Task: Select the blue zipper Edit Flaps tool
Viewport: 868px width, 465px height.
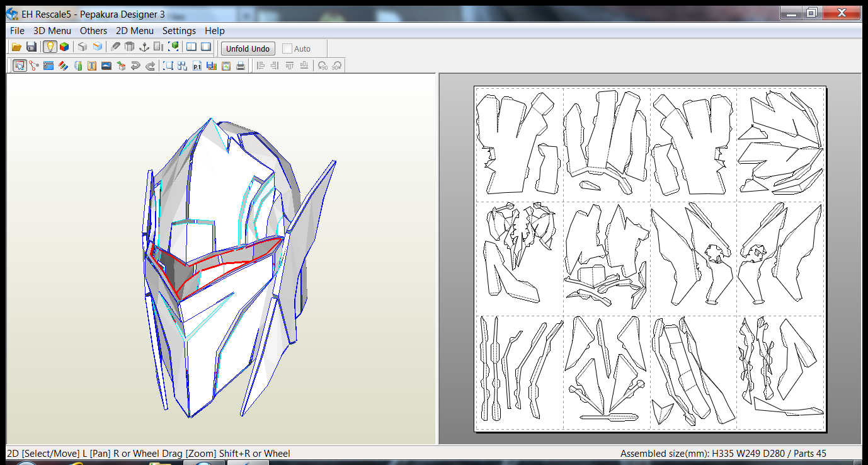Action: [x=49, y=66]
